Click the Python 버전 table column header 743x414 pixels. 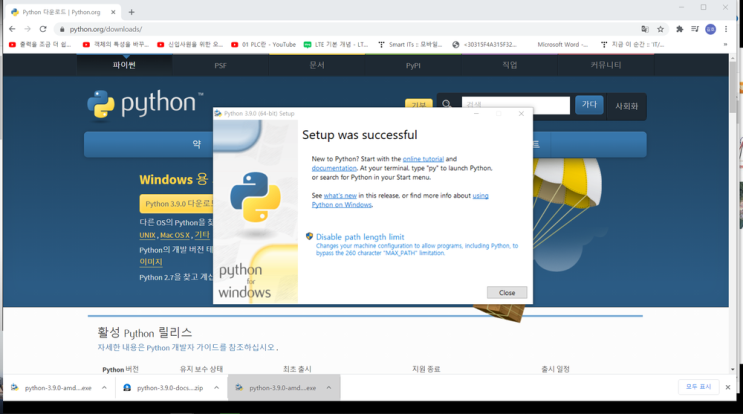(x=120, y=369)
